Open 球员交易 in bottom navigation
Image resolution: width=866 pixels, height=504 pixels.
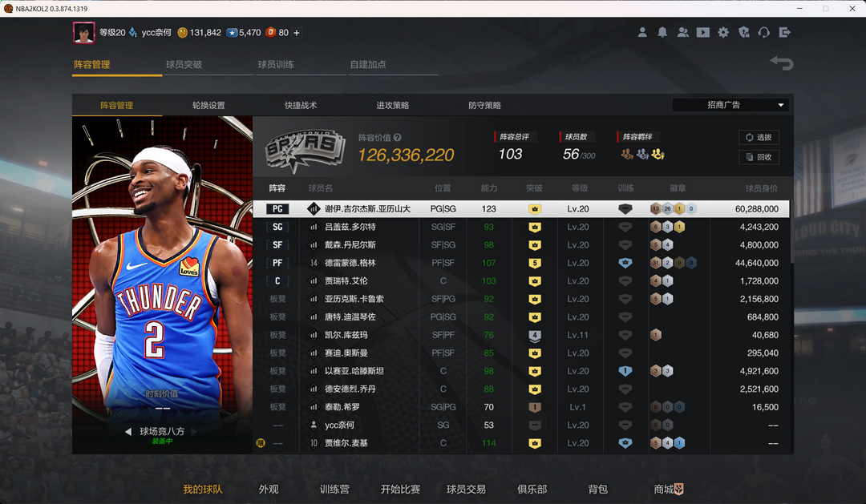466,489
